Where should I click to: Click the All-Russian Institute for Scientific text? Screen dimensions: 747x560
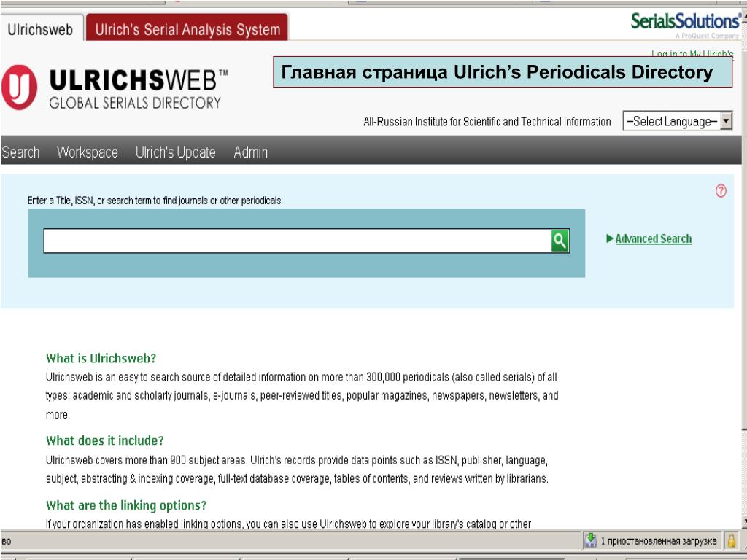pos(487,122)
